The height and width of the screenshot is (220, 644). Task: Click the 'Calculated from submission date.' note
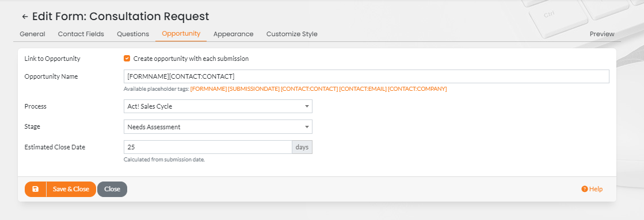(164, 160)
